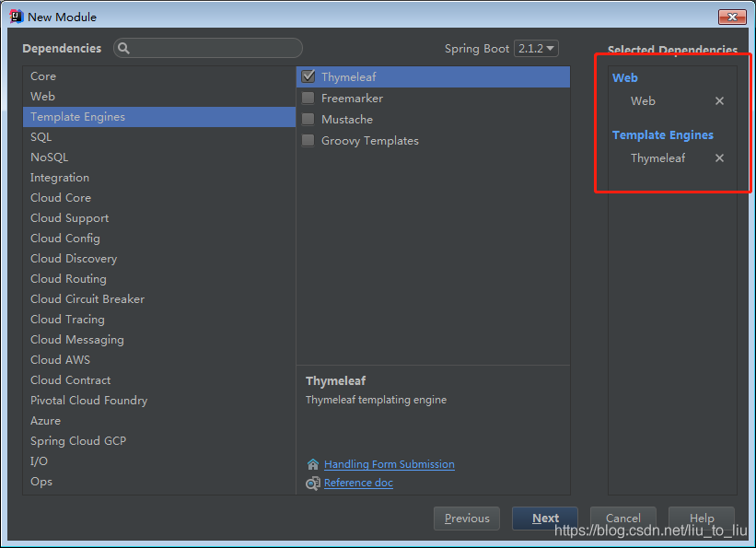The height and width of the screenshot is (548, 756).
Task: Close the New Module dialog
Action: tap(732, 17)
